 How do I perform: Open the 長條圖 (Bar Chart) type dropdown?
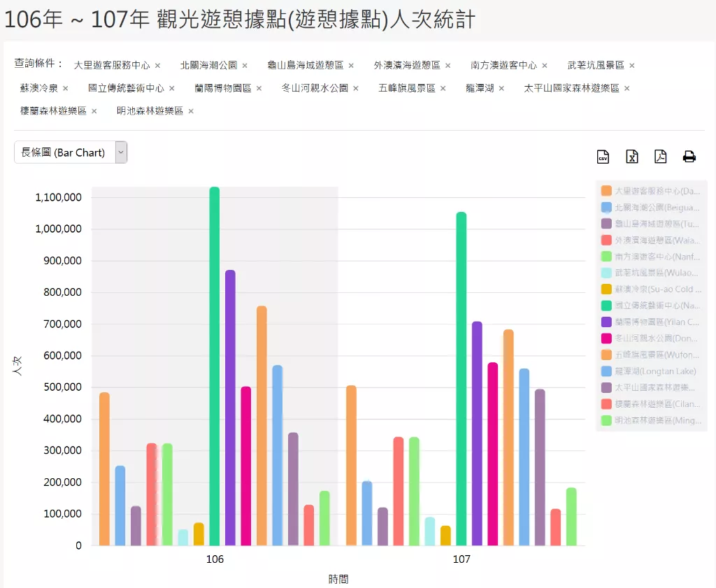pyautogui.click(x=71, y=152)
